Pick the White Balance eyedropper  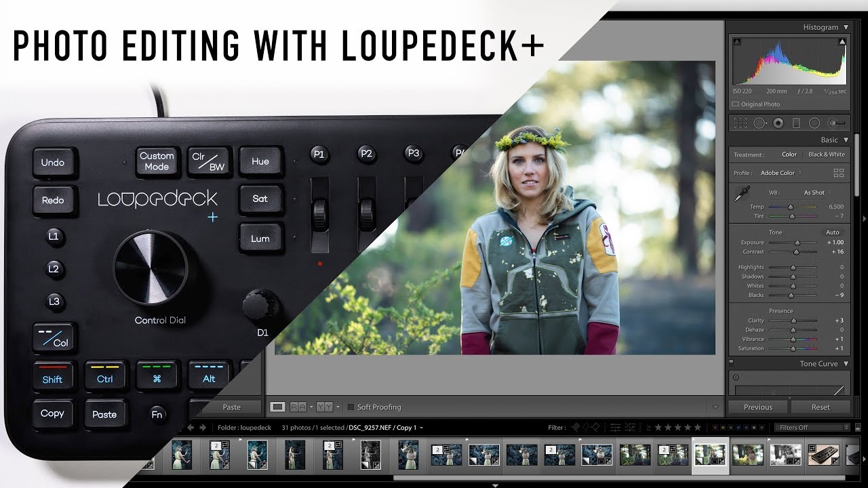[x=742, y=194]
